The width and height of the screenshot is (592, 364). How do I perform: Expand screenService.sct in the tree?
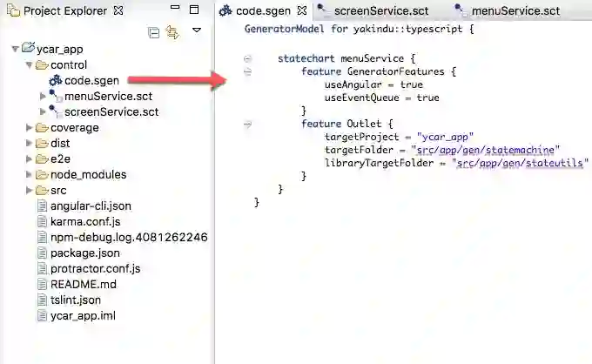pyautogui.click(x=43, y=111)
